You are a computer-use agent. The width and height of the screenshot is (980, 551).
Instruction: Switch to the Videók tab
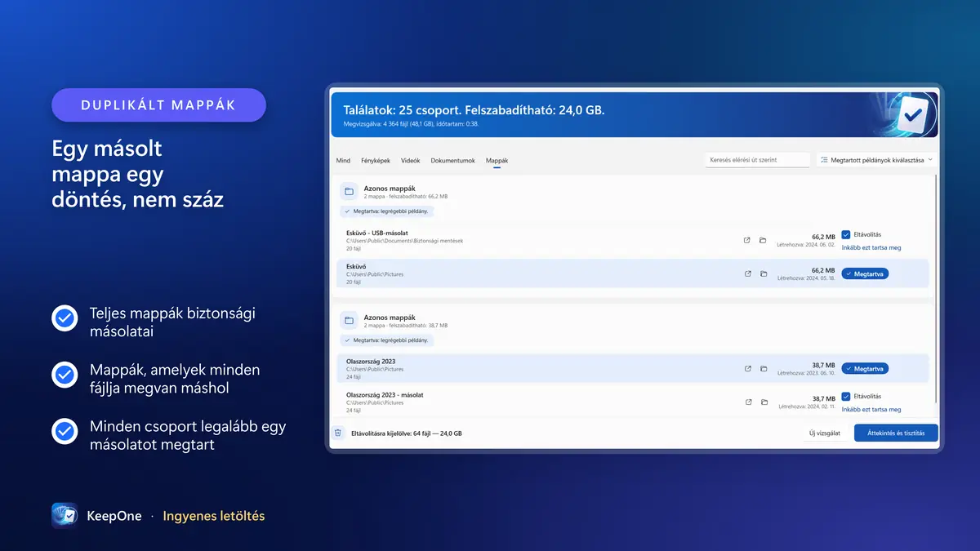tap(411, 161)
